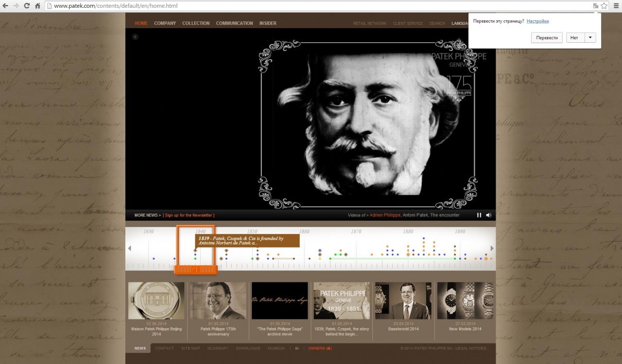
Task: Open the COMMUNICATION menu
Action: pyautogui.click(x=234, y=23)
